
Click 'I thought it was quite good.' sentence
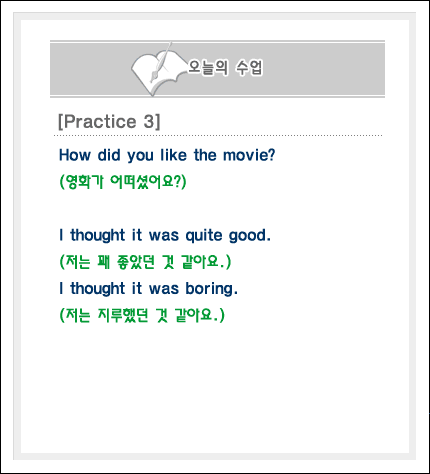tap(165, 235)
